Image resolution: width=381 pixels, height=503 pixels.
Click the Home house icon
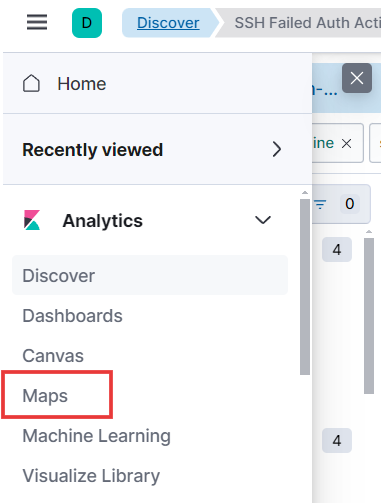click(x=31, y=83)
